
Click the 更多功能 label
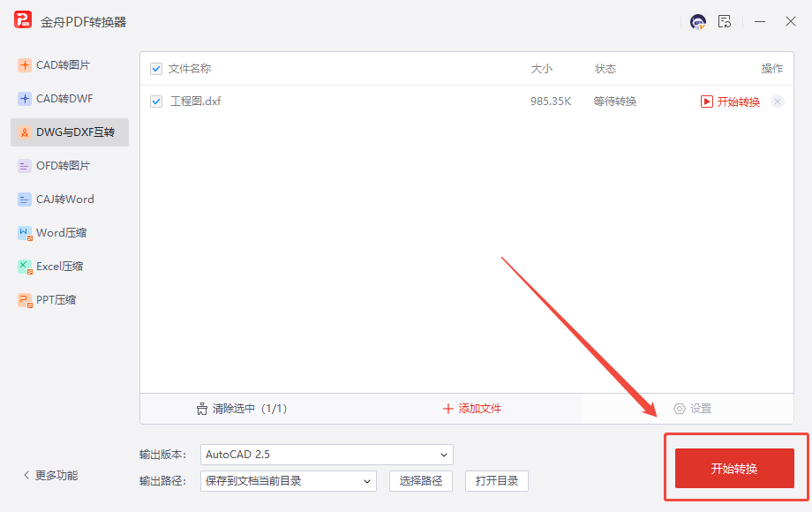tap(56, 476)
